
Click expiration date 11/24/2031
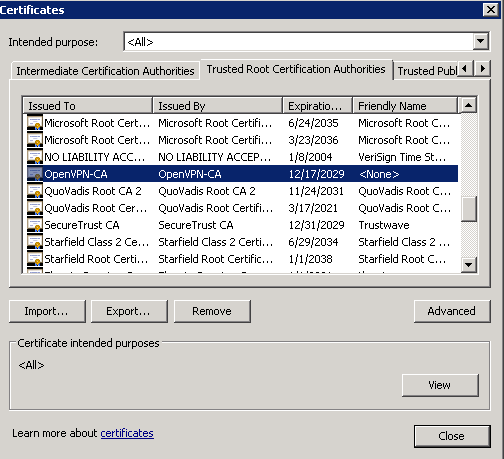click(316, 191)
